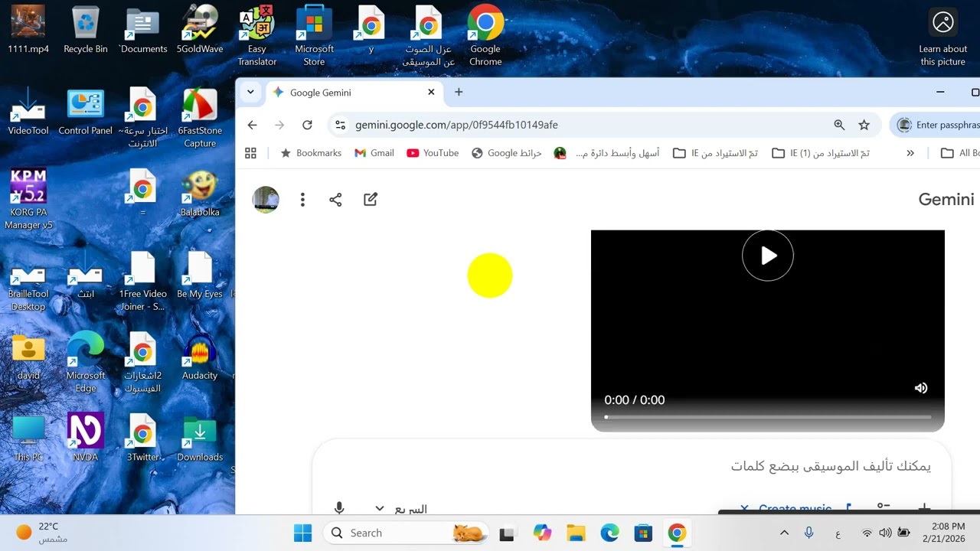Go back in Chrome
The image size is (980, 551).
[x=252, y=125]
